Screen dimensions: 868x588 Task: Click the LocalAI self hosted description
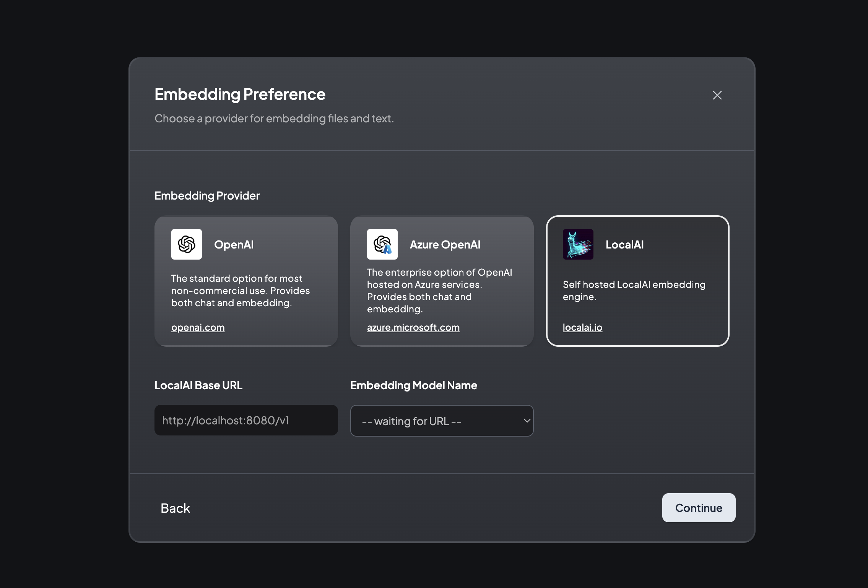(x=634, y=291)
